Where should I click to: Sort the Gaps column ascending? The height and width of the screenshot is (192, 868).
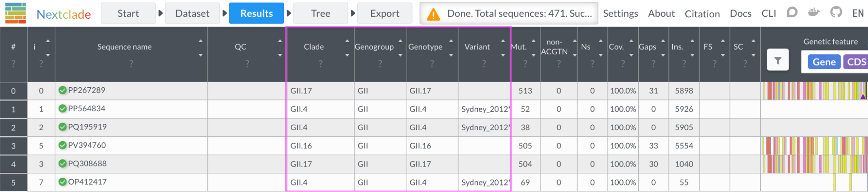point(663,41)
